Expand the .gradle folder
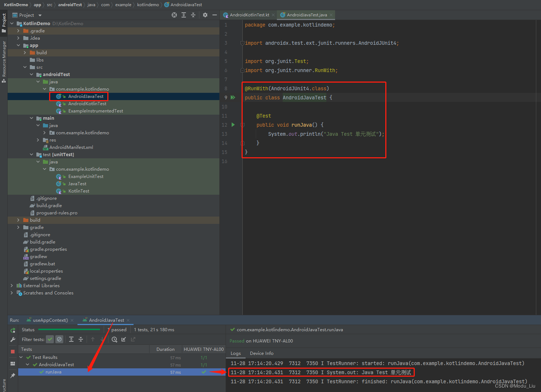Viewport: 541px width, 392px height. click(19, 31)
